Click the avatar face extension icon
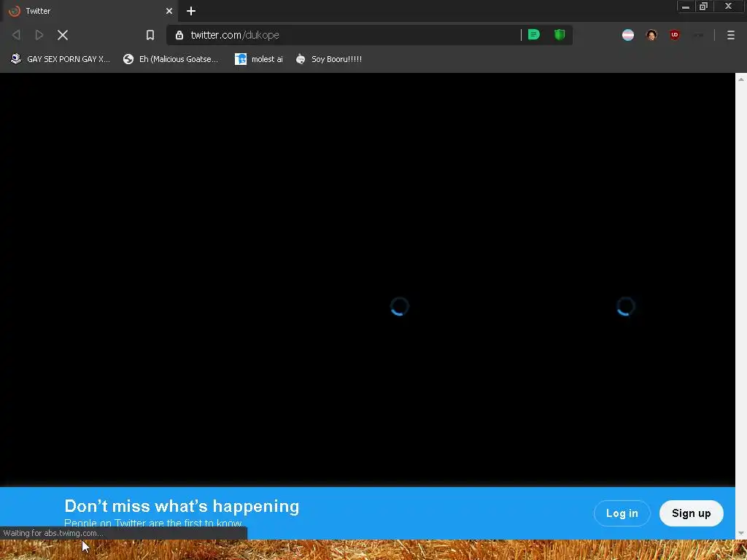The image size is (747, 560). tap(651, 35)
